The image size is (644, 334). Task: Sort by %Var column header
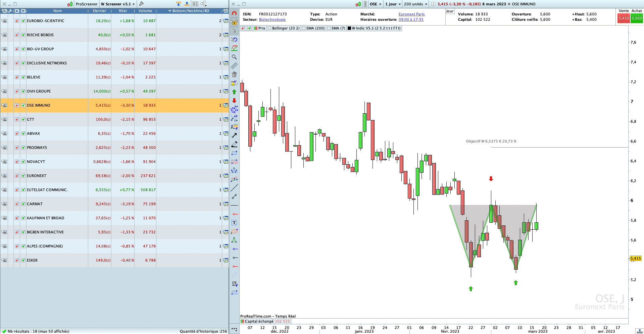tap(123, 11)
